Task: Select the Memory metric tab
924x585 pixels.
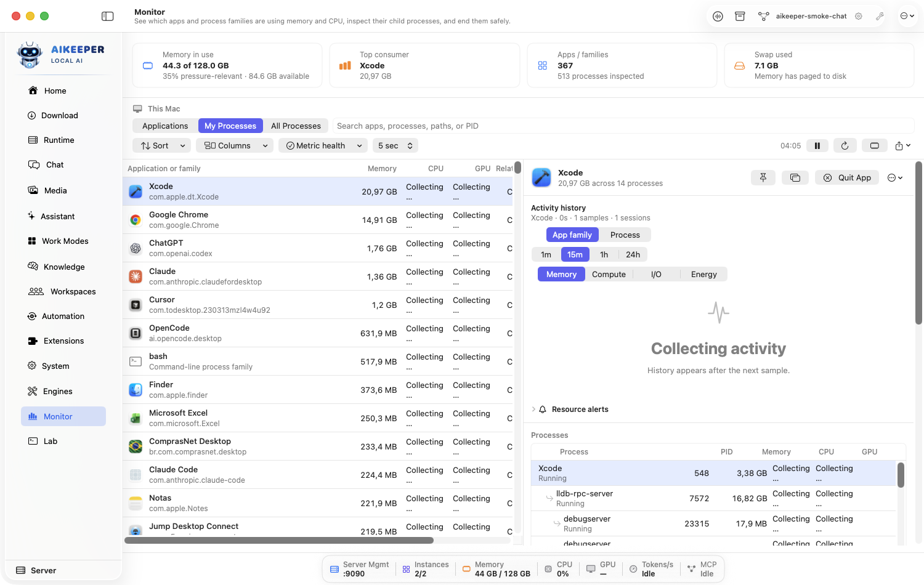Action: pyautogui.click(x=561, y=274)
